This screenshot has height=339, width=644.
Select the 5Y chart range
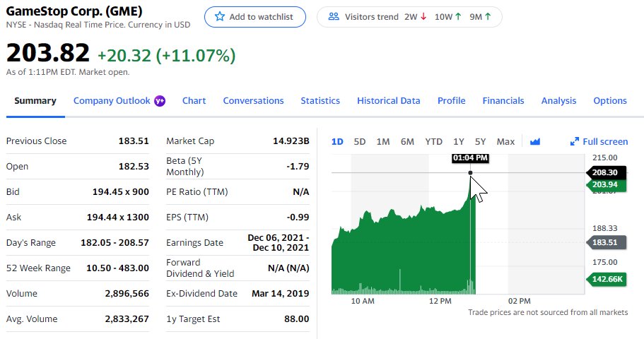[480, 141]
